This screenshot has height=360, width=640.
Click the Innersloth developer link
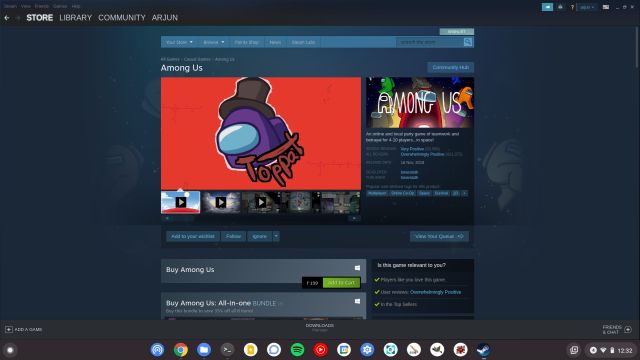pyautogui.click(x=409, y=172)
